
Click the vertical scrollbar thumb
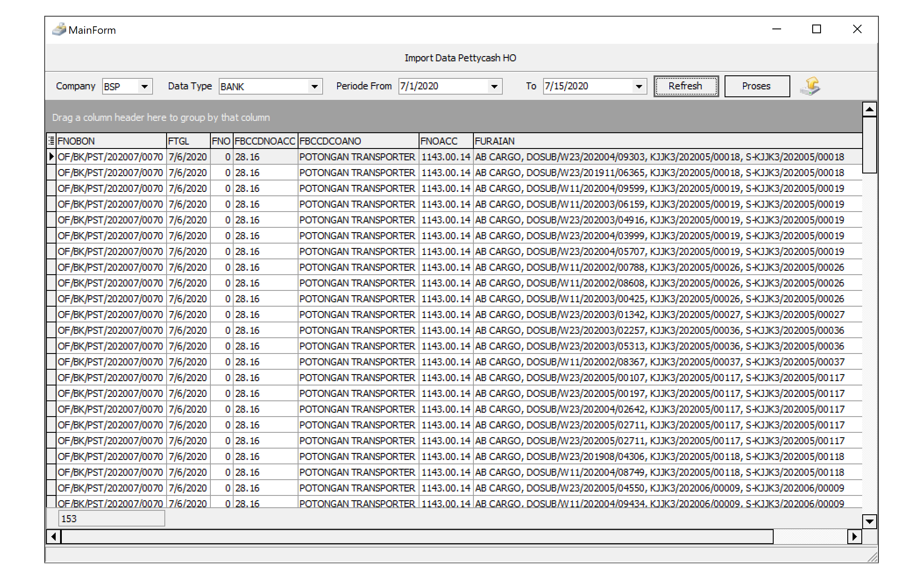coord(869,145)
